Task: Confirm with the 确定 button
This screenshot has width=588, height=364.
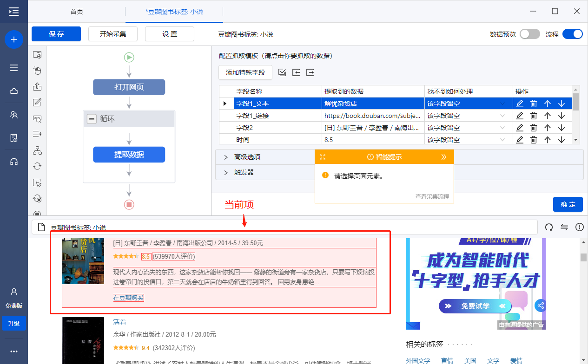Action: pos(568,204)
